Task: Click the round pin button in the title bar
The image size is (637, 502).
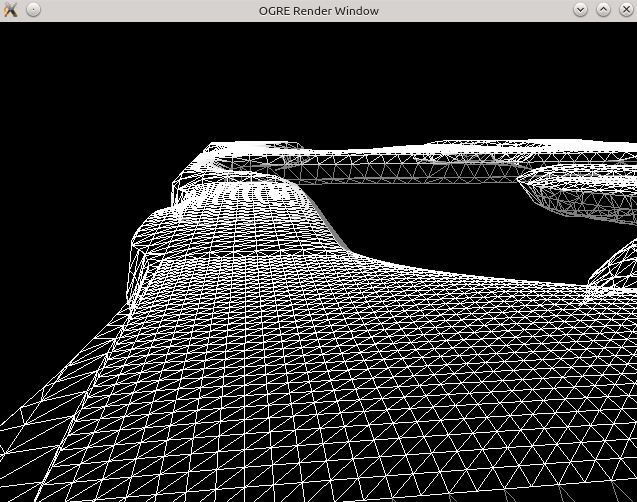Action: (33, 10)
